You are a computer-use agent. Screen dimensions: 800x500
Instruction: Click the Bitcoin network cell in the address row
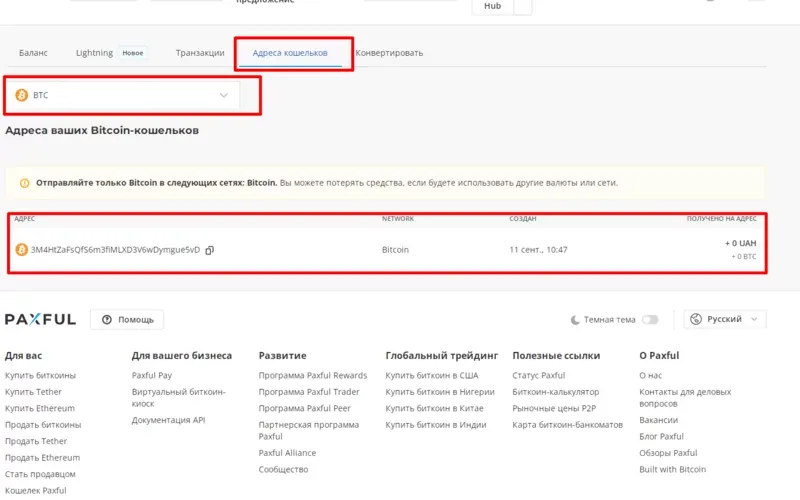tap(395, 250)
